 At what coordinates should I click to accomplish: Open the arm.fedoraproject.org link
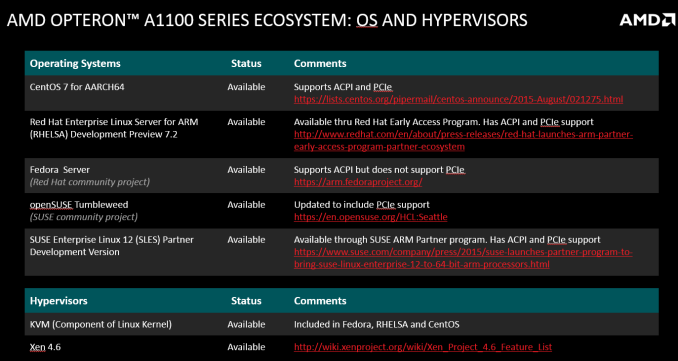pyautogui.click(x=358, y=182)
